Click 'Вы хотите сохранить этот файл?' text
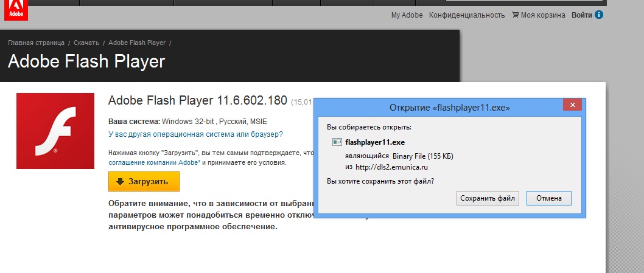The image size is (644, 273). (380, 181)
